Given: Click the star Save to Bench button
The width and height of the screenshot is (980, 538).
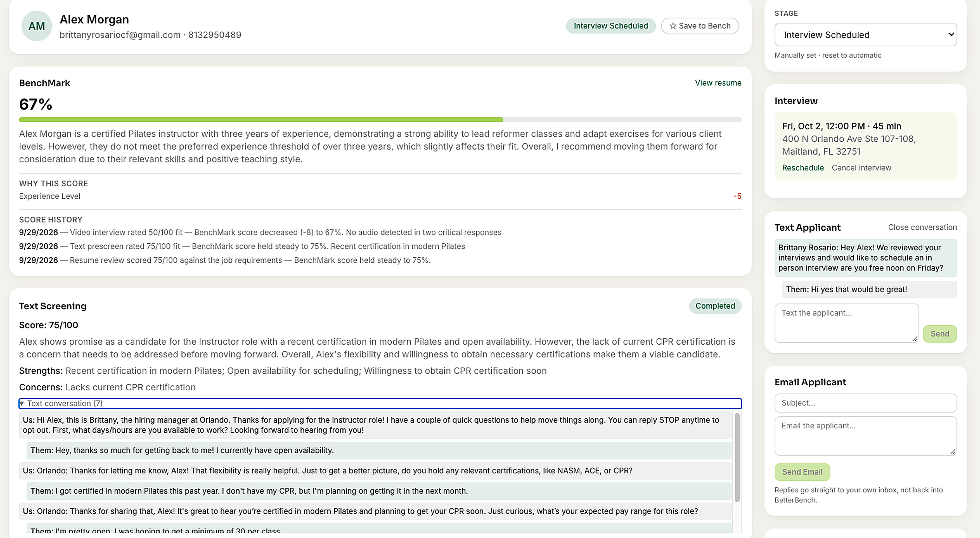Looking at the screenshot, I should tap(700, 26).
